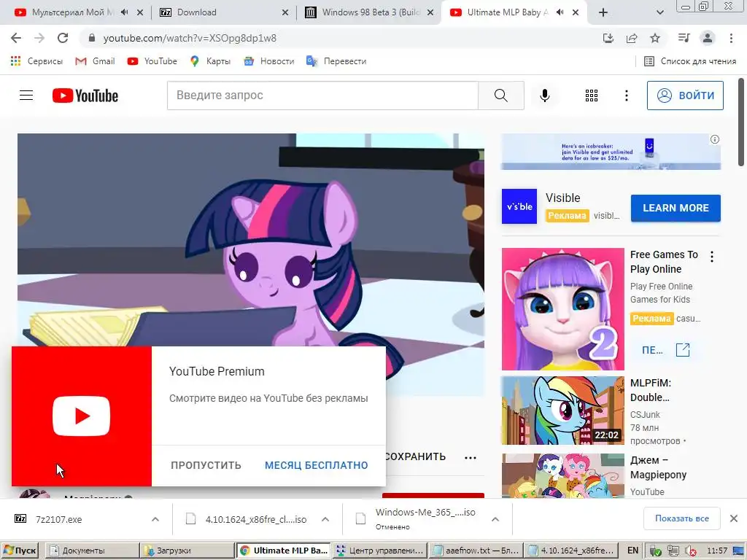Screen dimensions: 747x560
Task: Click Месяц бесплатно in Premium popup
Action: (317, 465)
